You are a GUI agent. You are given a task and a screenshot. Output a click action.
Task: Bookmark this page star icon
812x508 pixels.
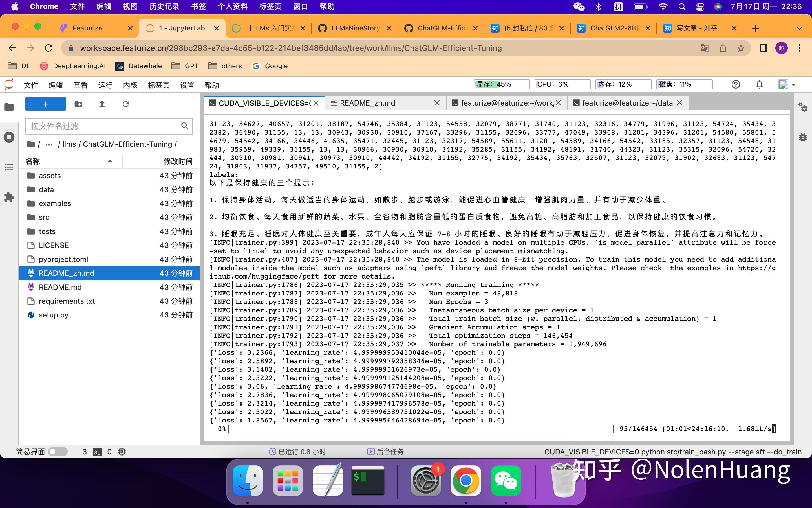[x=741, y=48]
